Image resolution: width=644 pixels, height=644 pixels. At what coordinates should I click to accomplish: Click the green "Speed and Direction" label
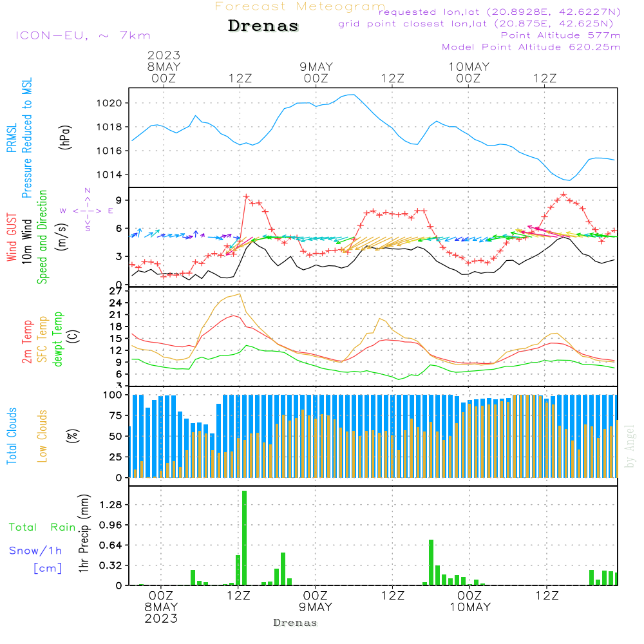(x=42, y=237)
